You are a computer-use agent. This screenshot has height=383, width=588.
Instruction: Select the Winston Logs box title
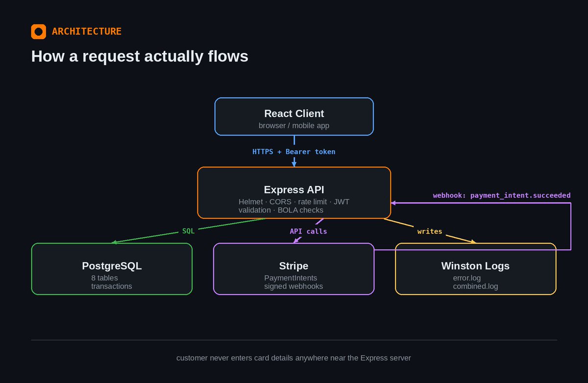pyautogui.click(x=475, y=266)
